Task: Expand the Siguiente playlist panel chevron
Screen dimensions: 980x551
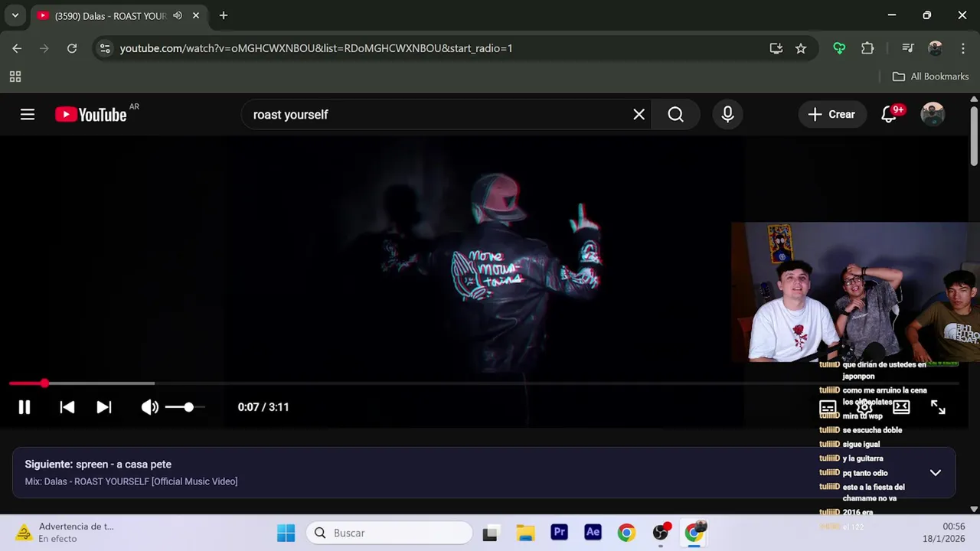Action: [x=935, y=472]
